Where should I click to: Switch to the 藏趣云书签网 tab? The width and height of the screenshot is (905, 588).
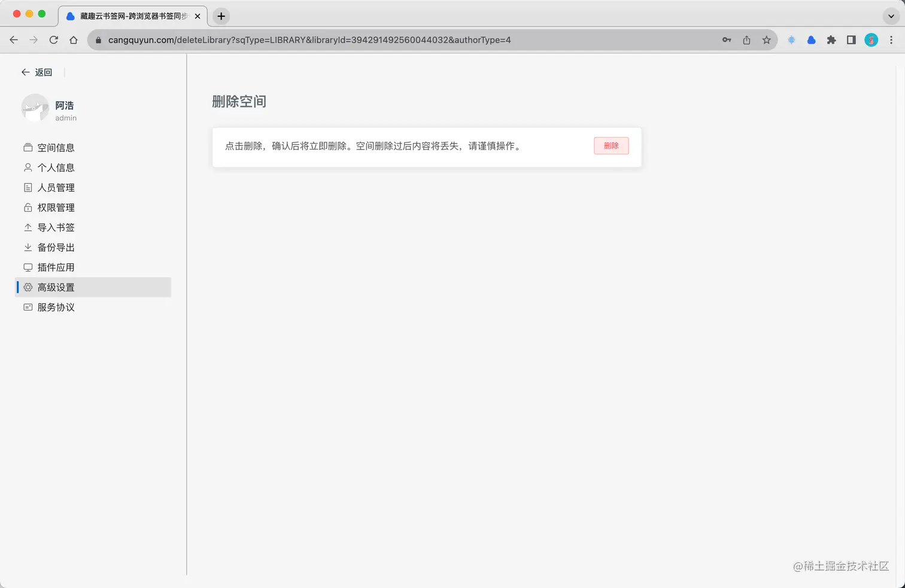(x=132, y=16)
